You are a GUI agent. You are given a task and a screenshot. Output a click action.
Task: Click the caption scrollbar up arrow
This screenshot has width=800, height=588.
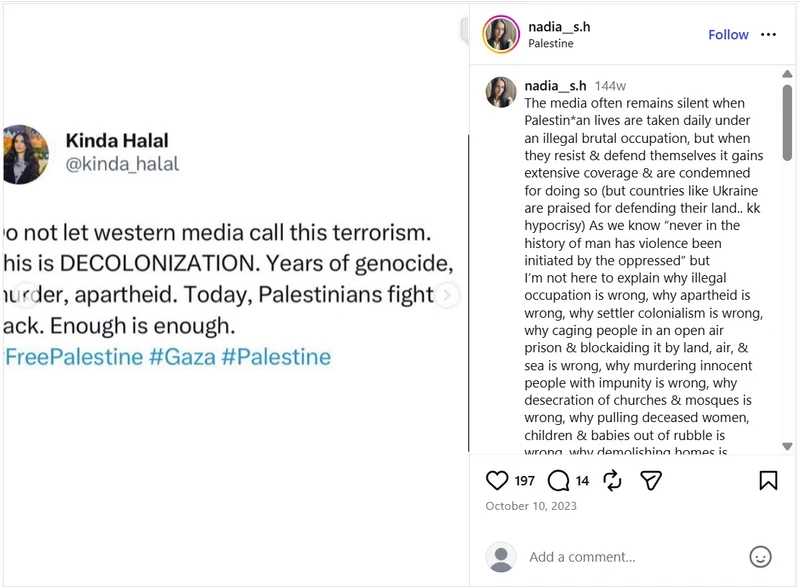pos(787,74)
